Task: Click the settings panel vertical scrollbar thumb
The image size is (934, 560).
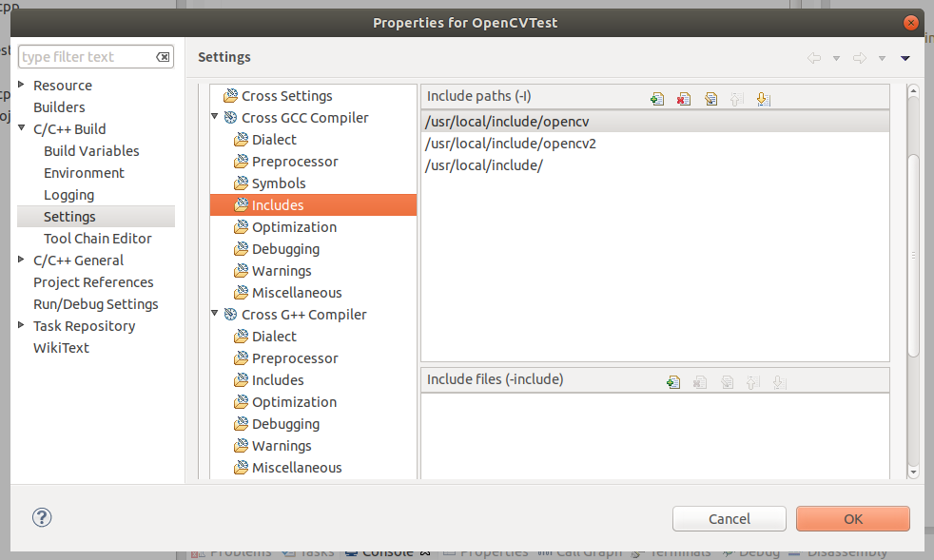Action: click(913, 256)
